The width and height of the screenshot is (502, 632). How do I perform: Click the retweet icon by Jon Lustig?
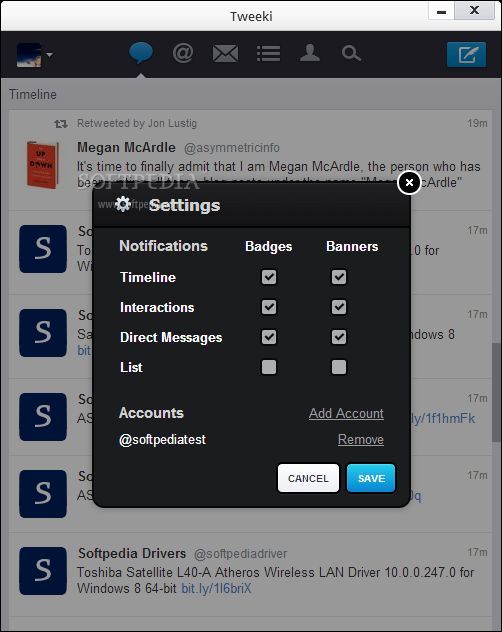(61, 124)
